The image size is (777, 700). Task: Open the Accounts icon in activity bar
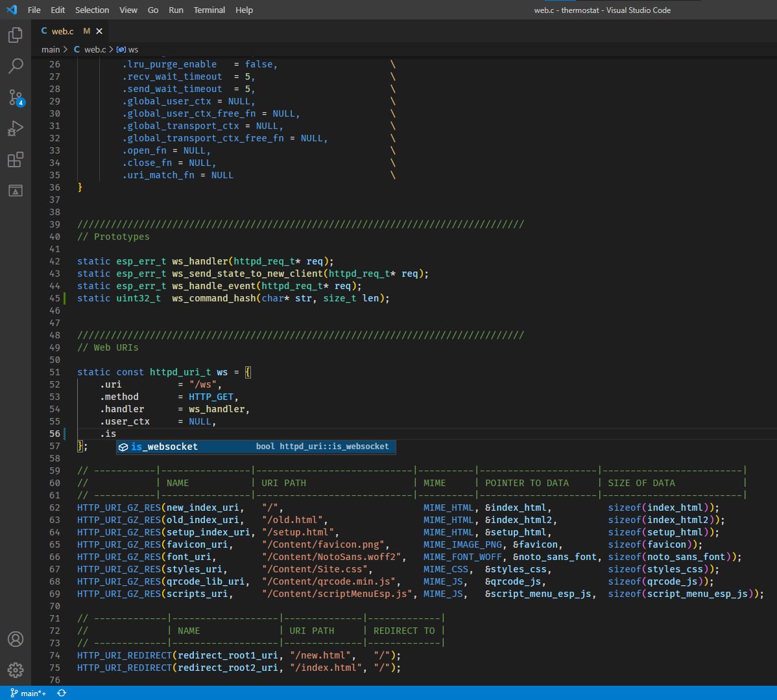16,638
